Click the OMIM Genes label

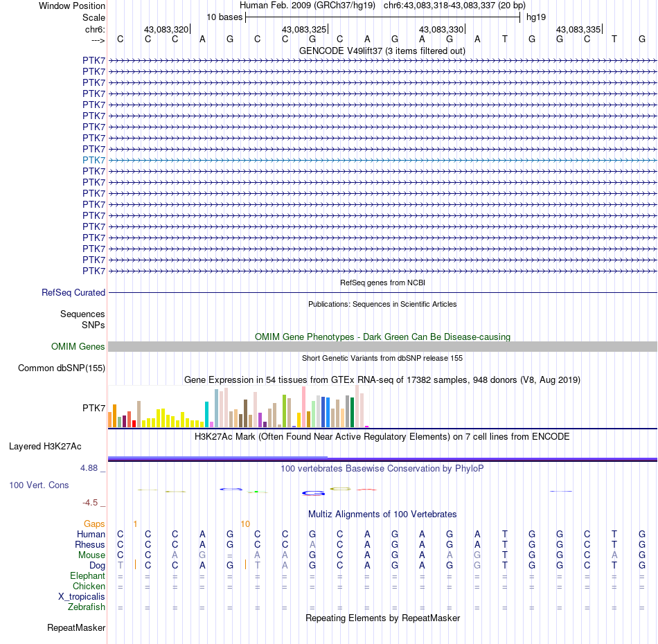coord(78,346)
